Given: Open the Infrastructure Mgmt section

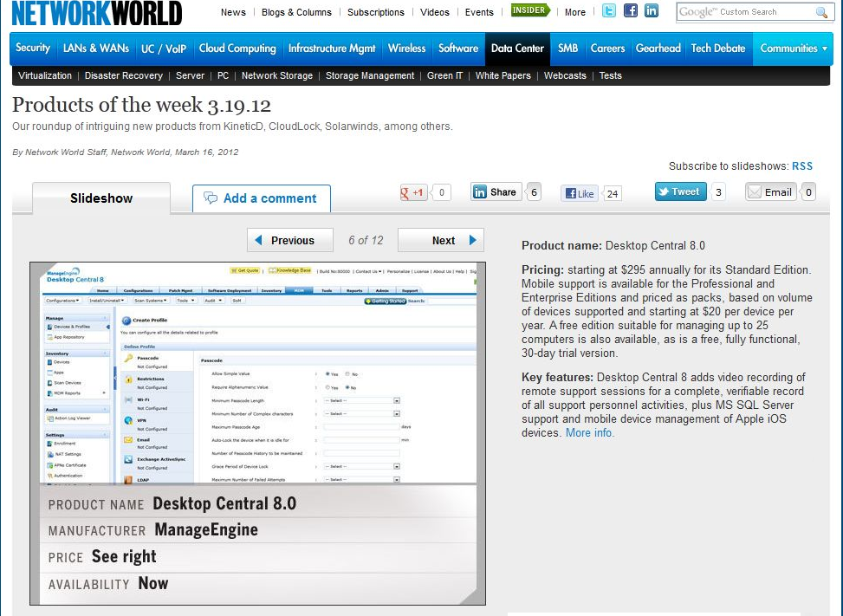Looking at the screenshot, I should point(332,49).
